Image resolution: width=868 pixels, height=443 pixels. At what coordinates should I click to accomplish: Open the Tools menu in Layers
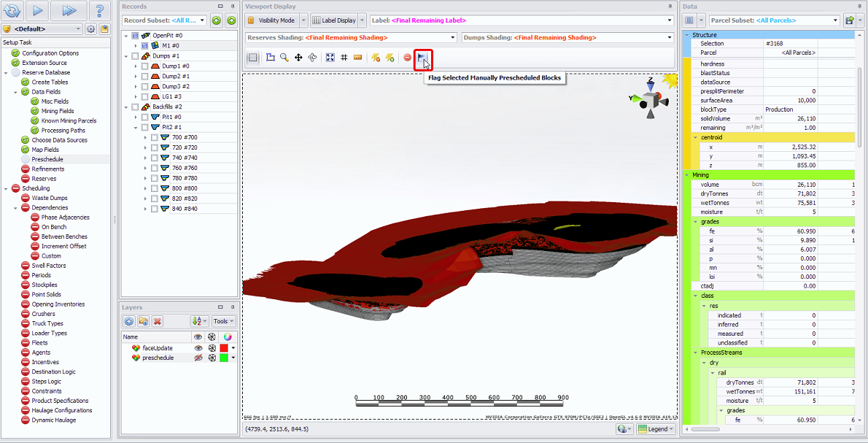coord(223,321)
